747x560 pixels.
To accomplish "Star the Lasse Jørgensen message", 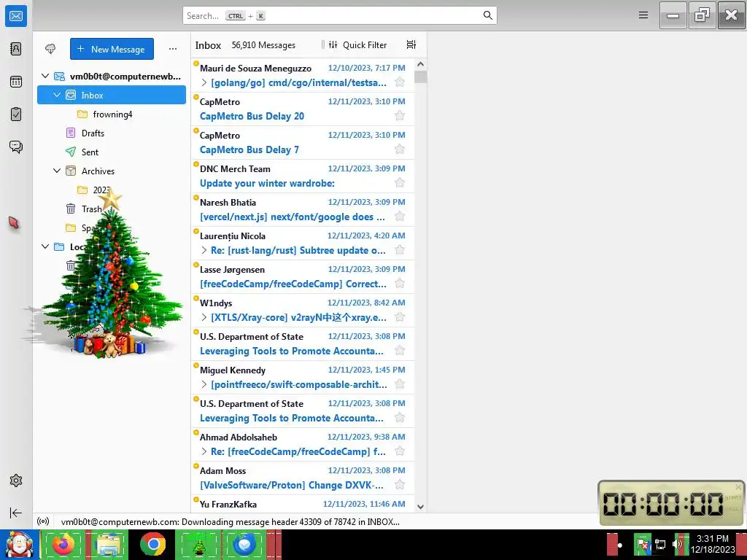I will click(x=400, y=284).
